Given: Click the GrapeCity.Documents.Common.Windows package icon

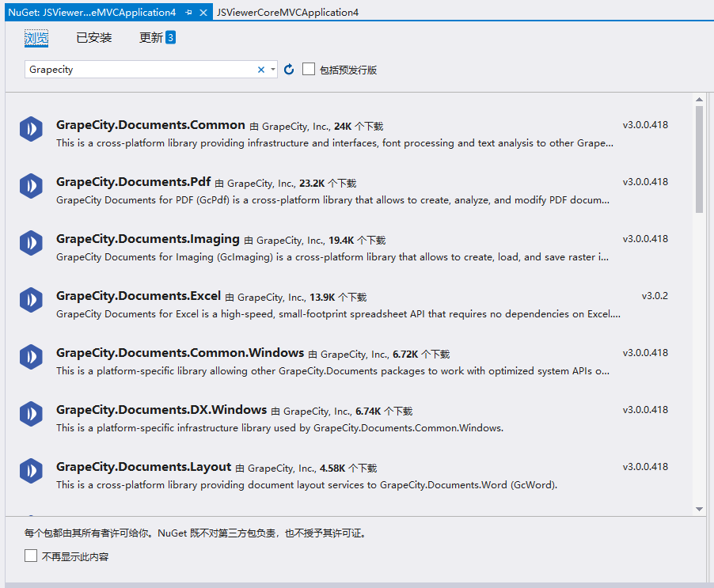Looking at the screenshot, I should click(x=31, y=356).
